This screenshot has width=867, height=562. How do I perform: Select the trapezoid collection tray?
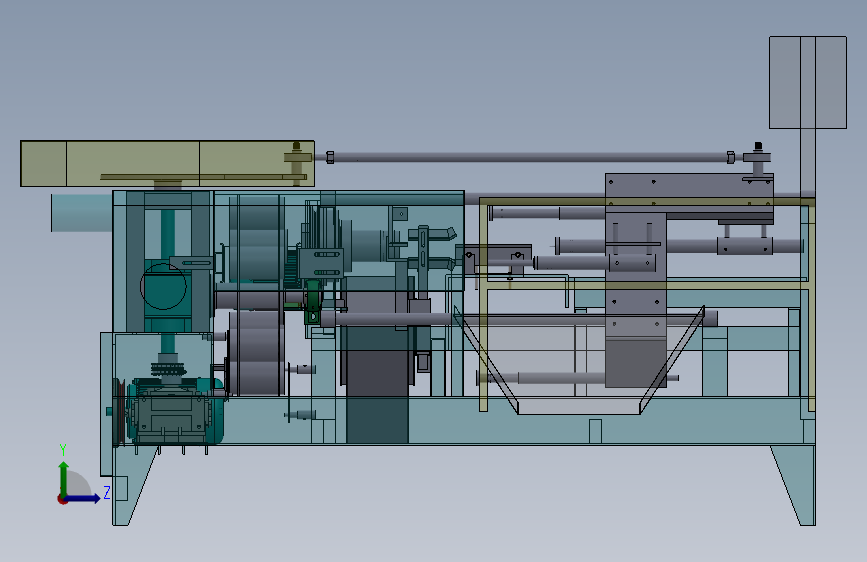(x=578, y=360)
